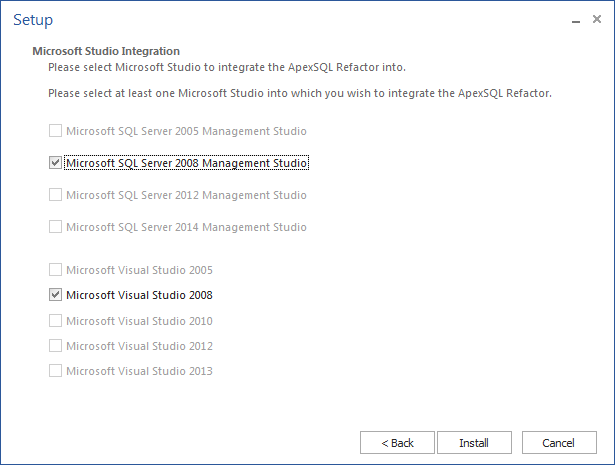Tick the Visual Studio 2005 checkbox
615x465 pixels.
point(55,270)
